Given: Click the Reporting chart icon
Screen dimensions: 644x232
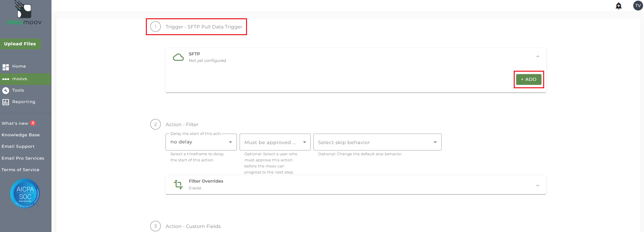Looking at the screenshot, I should click(6, 102).
